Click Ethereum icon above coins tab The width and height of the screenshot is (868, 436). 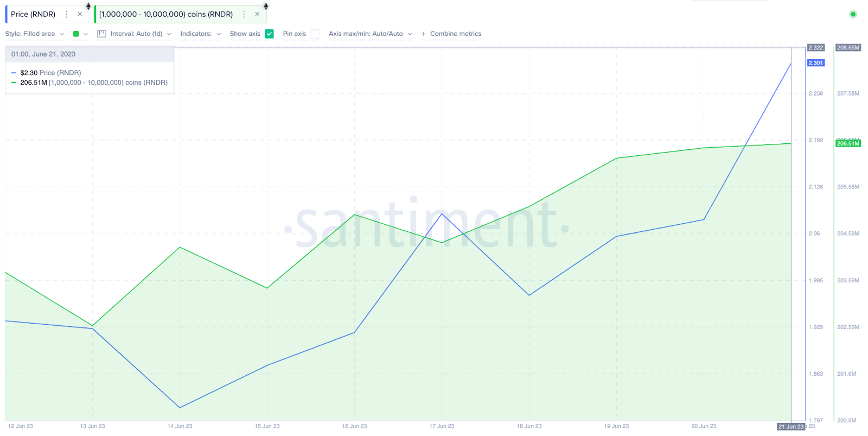266,6
